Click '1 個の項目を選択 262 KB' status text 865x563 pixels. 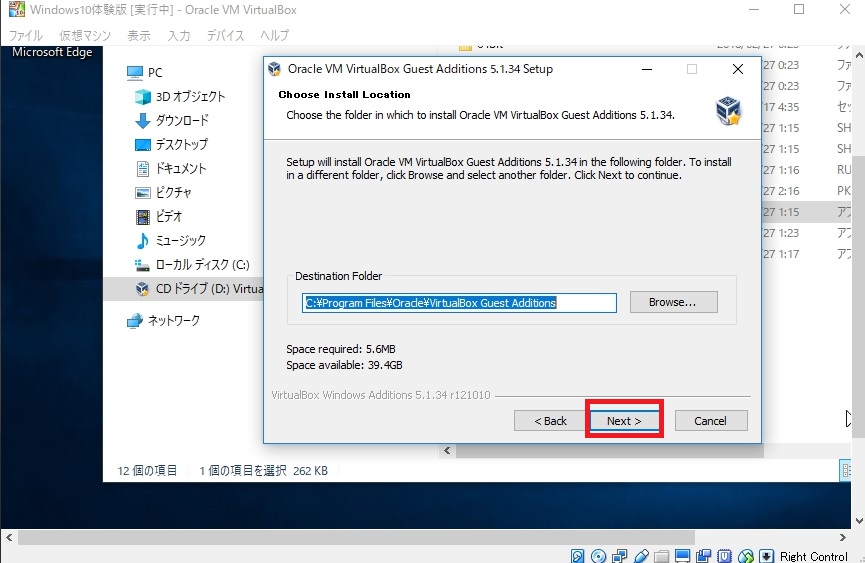click(263, 470)
